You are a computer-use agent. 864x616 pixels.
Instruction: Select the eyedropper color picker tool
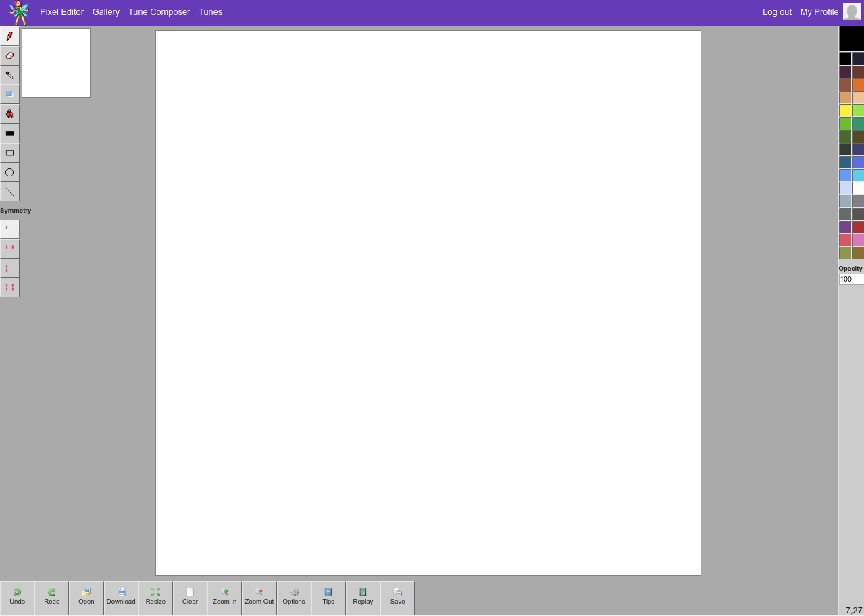coord(9,75)
